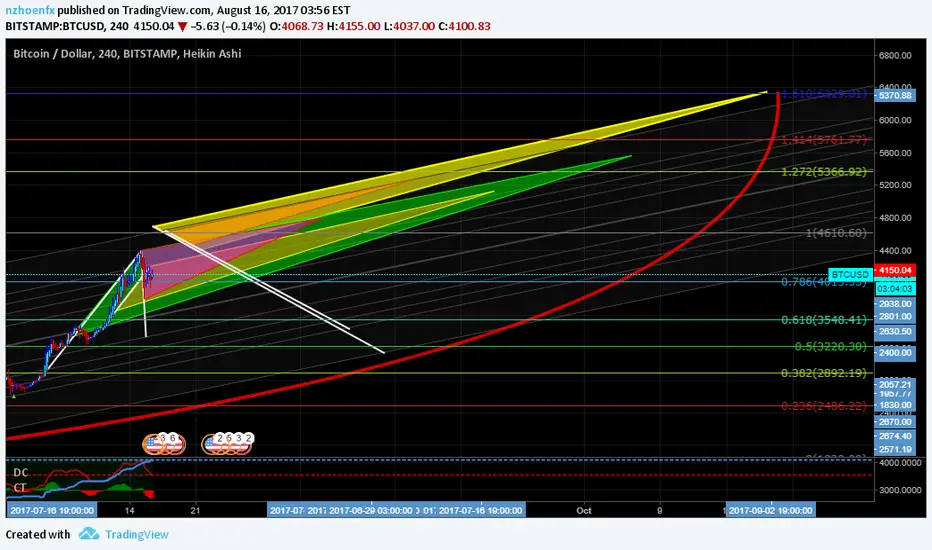This screenshot has width=932, height=550.
Task: Click the indicator pane 4000.0000 axis value
Action: [x=899, y=463]
